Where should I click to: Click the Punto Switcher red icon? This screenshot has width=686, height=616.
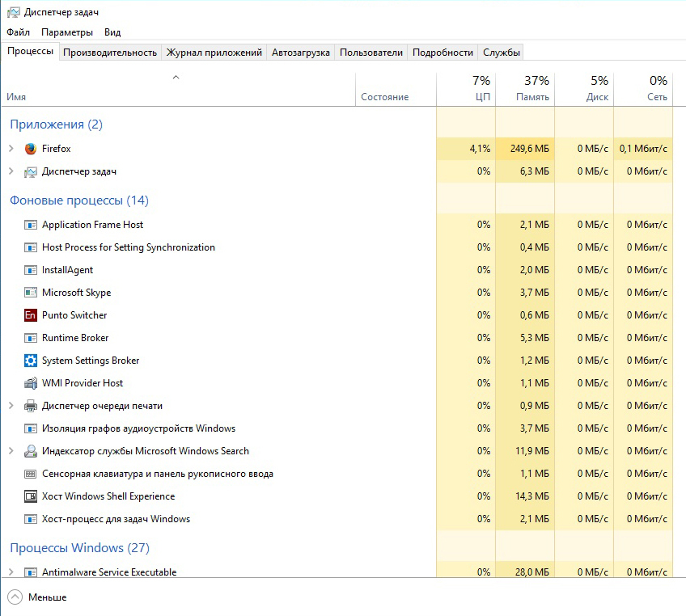click(31, 315)
